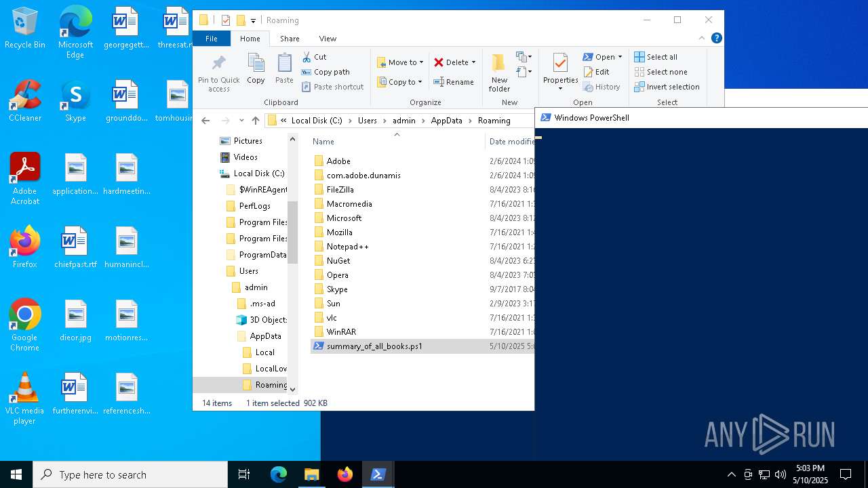868x488 pixels.
Task: Select the Notepad++ folder
Action: click(347, 247)
